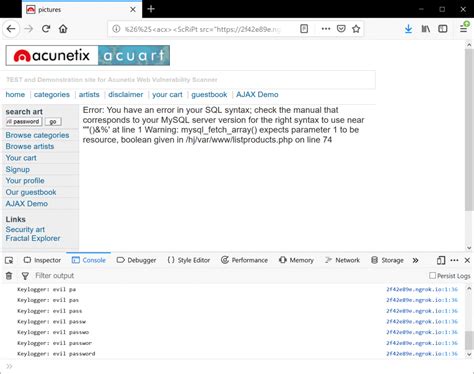Open Our guestbook sidebar link
Viewport: 474px width, 374px height.
[31, 192]
